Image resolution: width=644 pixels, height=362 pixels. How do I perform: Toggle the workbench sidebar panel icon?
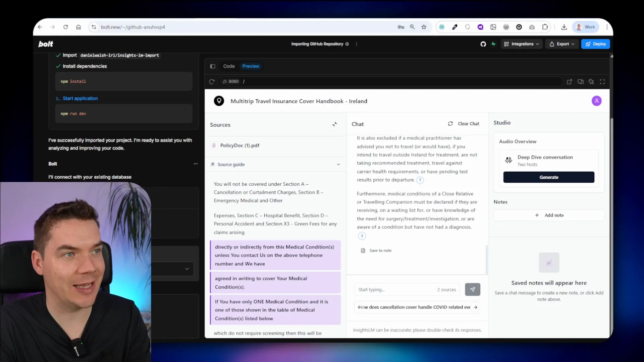[x=213, y=66]
